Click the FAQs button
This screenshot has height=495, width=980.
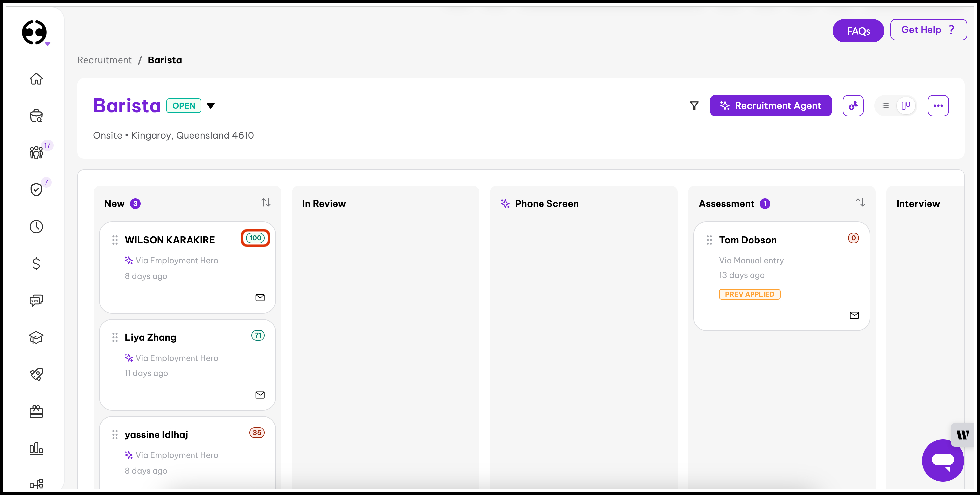click(x=858, y=31)
